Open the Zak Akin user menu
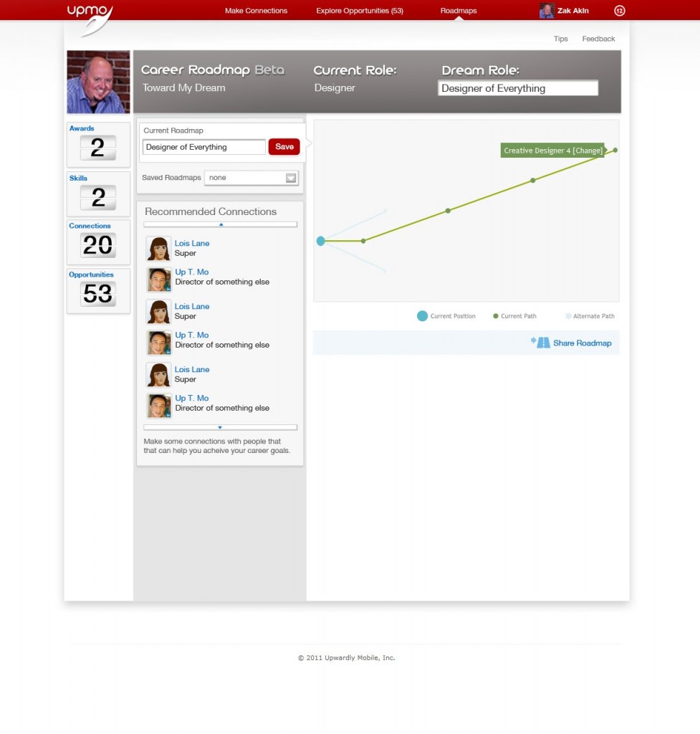700x734 pixels. point(572,11)
